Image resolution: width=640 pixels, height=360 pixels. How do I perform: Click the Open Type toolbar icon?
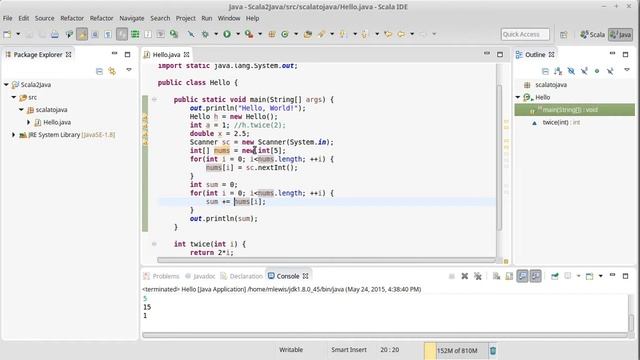[x=308, y=35]
